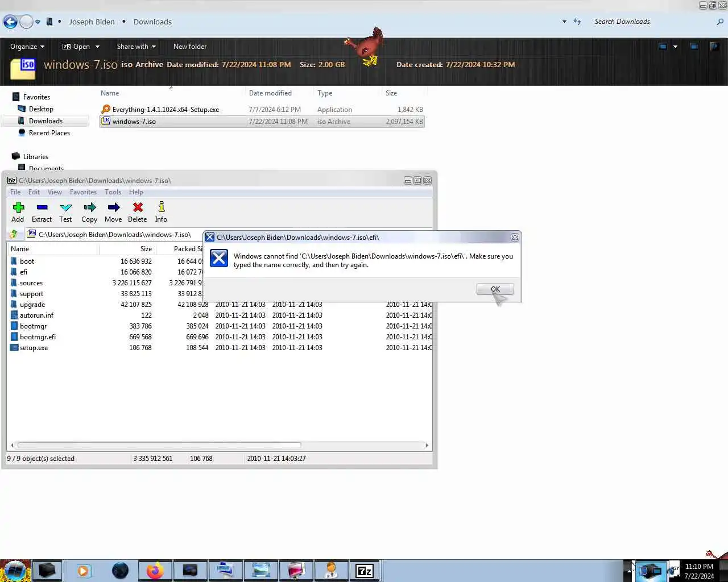Select Downloads in Favorites sidebar
The image size is (728, 582).
pyautogui.click(x=45, y=121)
